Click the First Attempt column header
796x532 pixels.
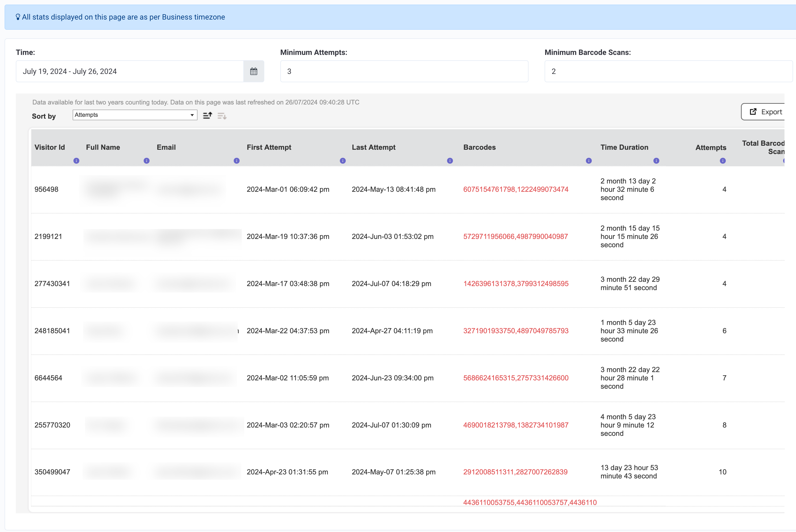(269, 147)
